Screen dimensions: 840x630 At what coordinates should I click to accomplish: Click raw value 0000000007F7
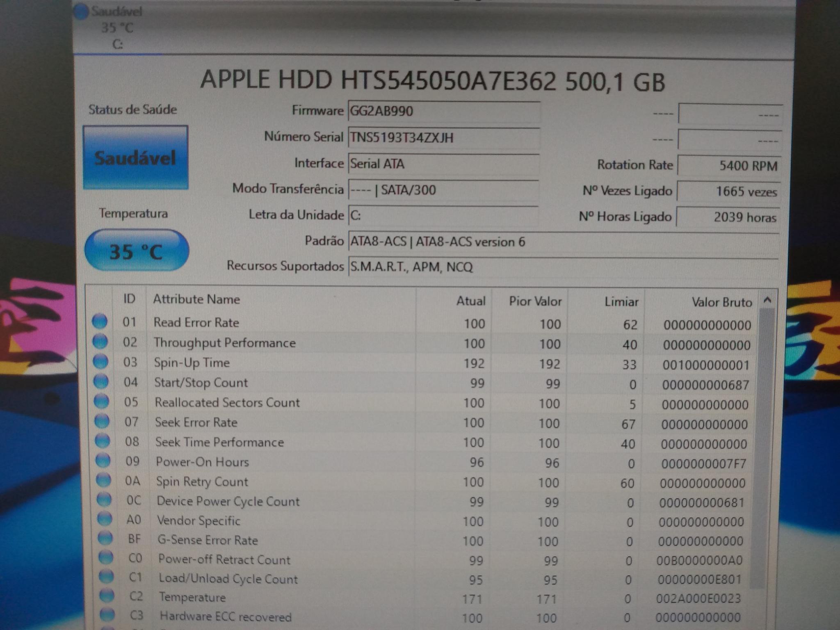pyautogui.click(x=703, y=464)
